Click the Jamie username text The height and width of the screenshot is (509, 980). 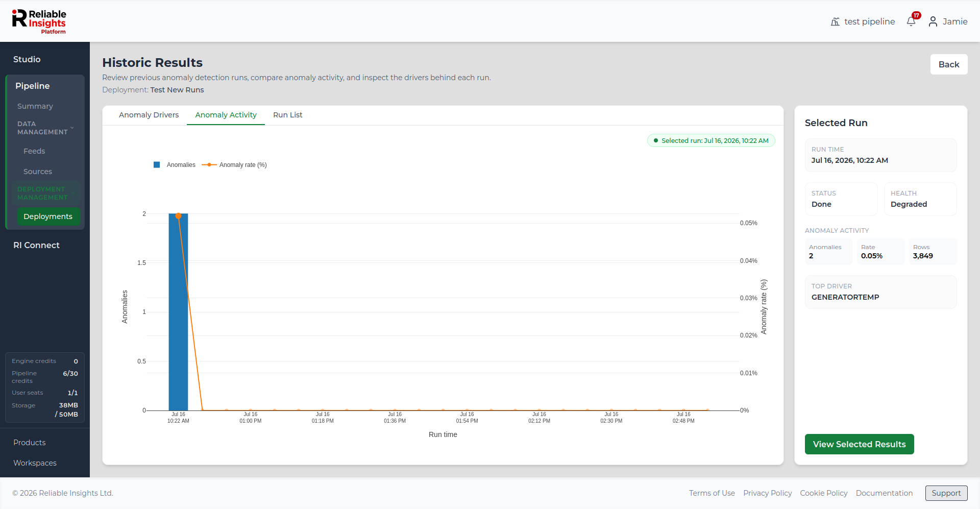click(955, 21)
